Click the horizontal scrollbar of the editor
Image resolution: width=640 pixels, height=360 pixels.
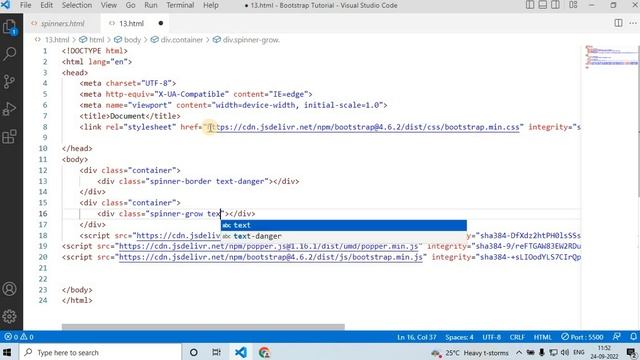(203, 327)
